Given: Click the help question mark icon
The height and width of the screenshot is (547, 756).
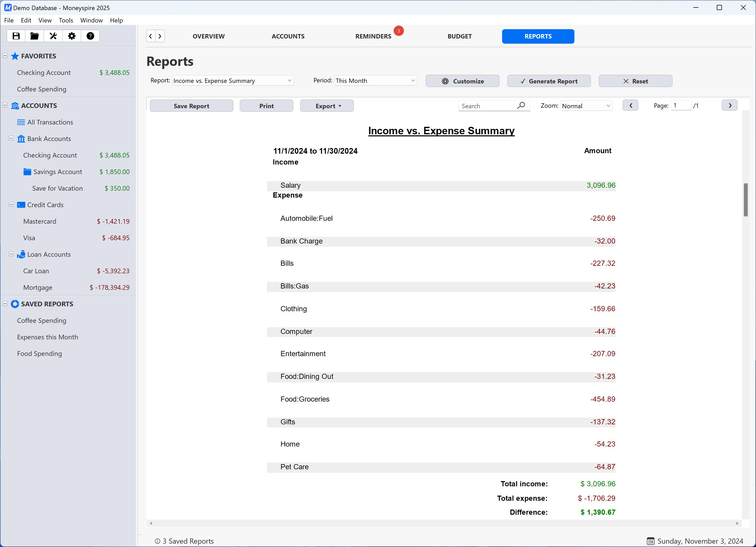Looking at the screenshot, I should click(x=90, y=36).
